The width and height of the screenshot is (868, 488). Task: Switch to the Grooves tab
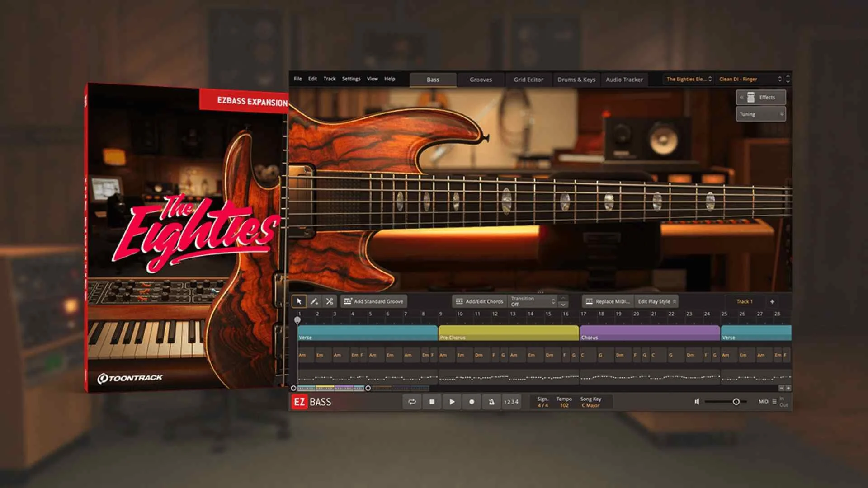[x=480, y=79]
